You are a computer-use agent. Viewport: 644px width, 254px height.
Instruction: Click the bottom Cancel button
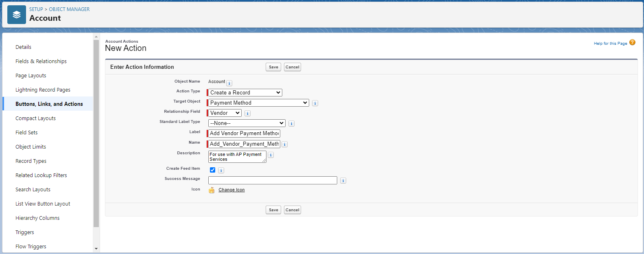pos(292,210)
